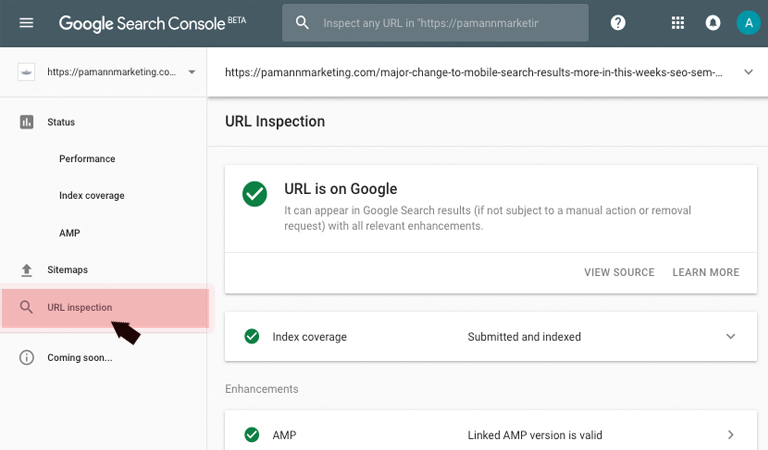The width and height of the screenshot is (768, 450).
Task: Click green check beside Index coverage
Action: [x=252, y=336]
